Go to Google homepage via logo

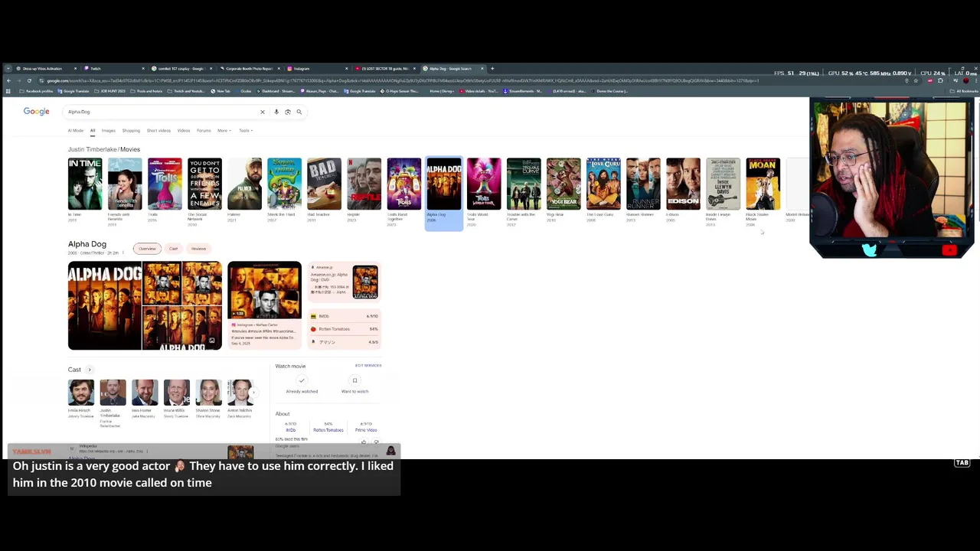click(x=36, y=112)
